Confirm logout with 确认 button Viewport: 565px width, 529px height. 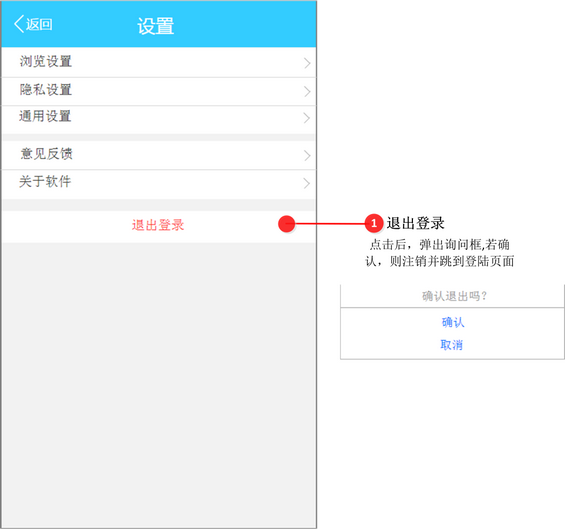(x=453, y=322)
